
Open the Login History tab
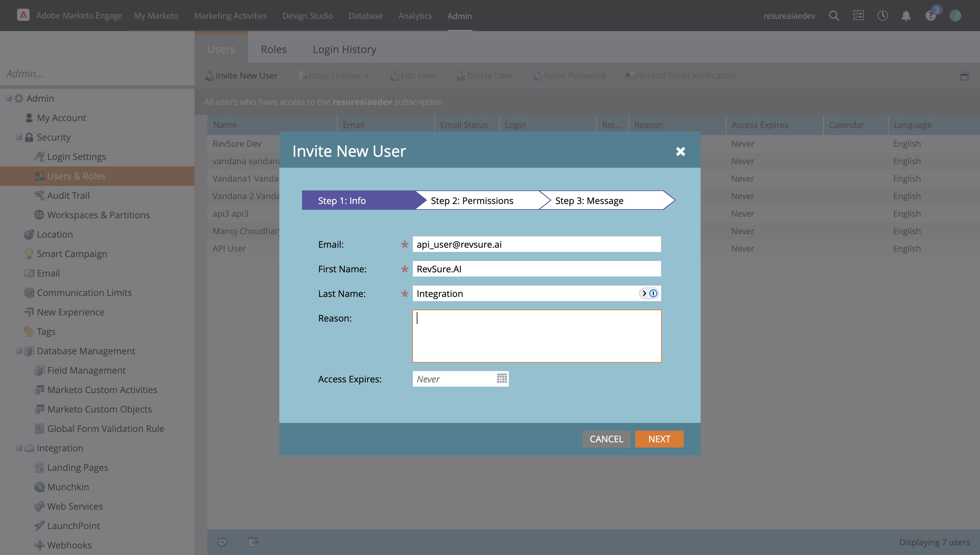tap(344, 49)
